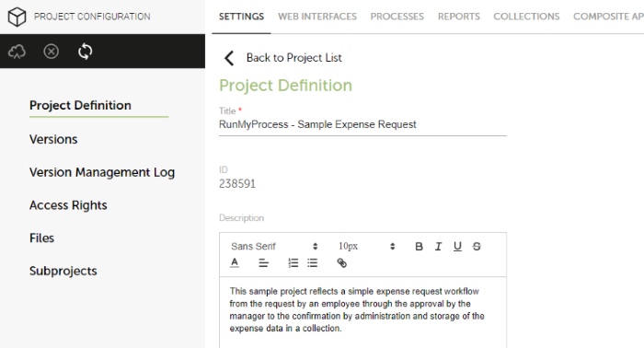Open the Processes tab
The image size is (644, 348).
[397, 17]
